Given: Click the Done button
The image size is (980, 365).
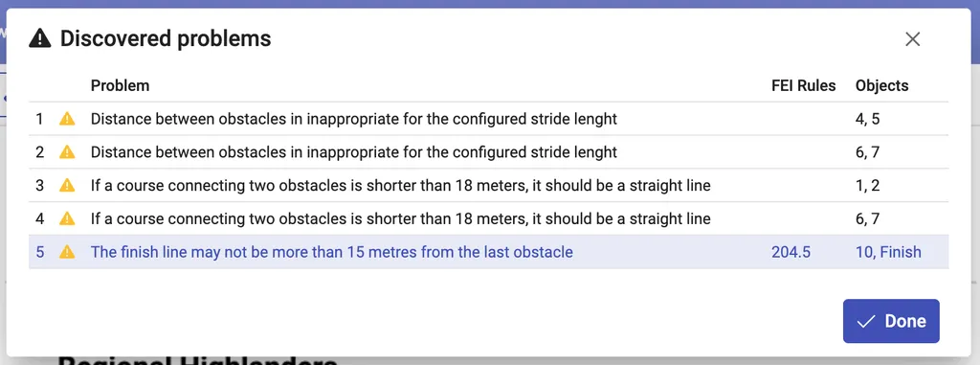Looking at the screenshot, I should (891, 321).
